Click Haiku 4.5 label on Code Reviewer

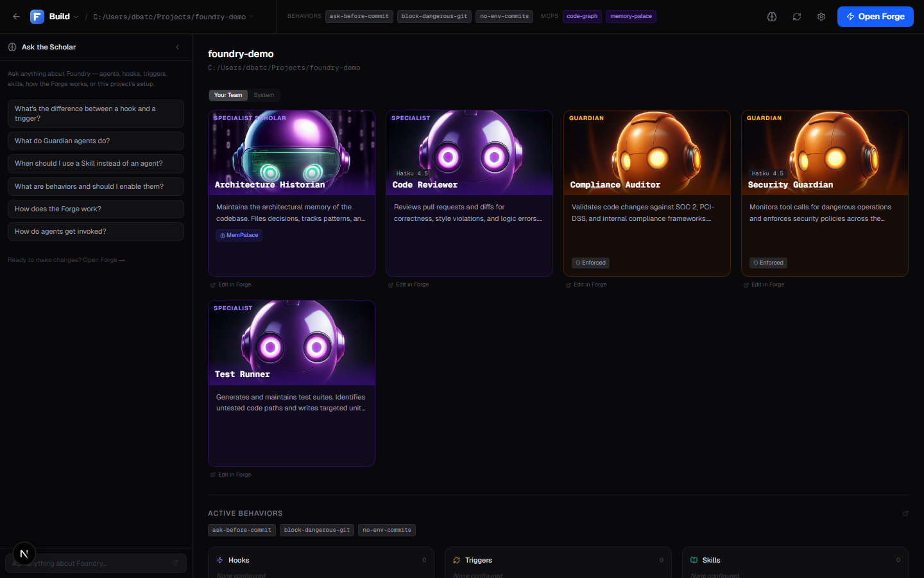coord(412,173)
